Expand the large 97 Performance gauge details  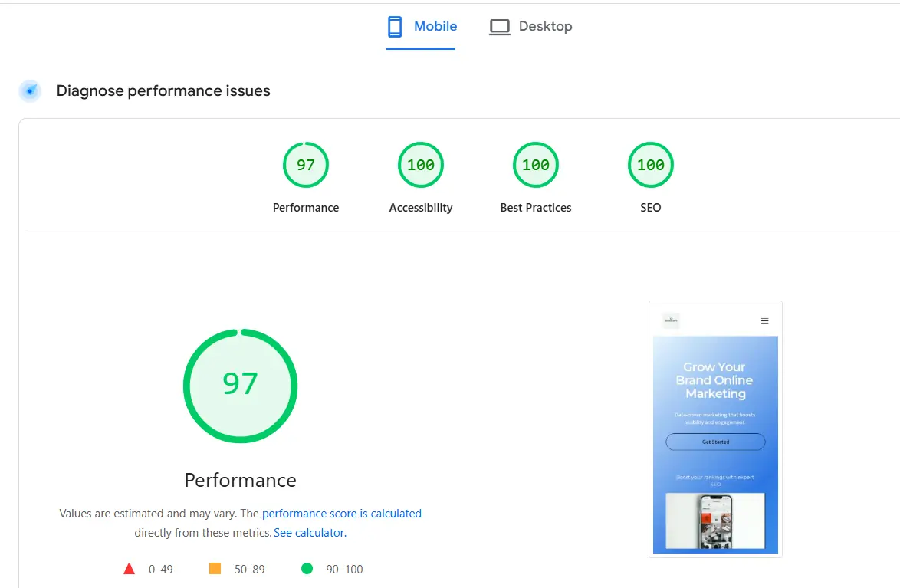[x=240, y=386]
